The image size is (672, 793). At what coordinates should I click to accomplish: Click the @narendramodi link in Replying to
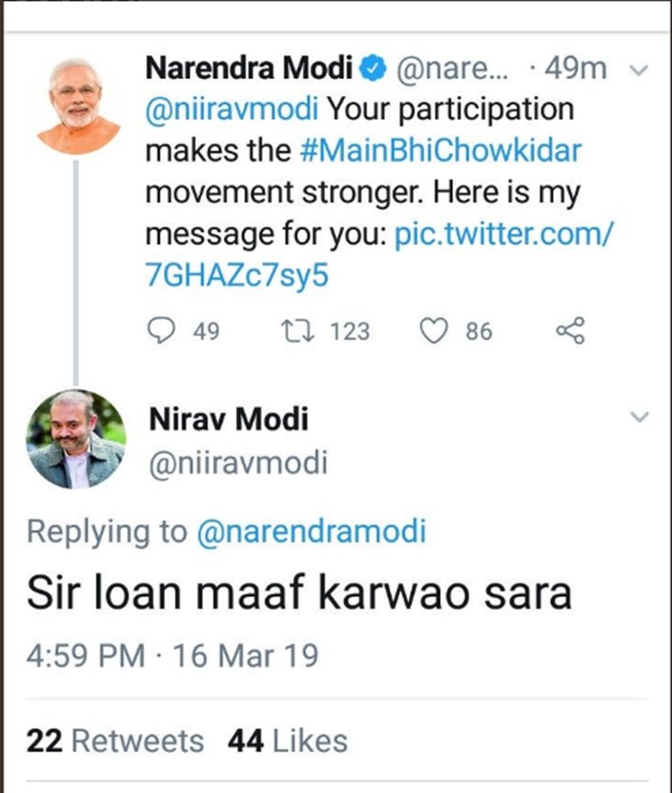click(311, 530)
